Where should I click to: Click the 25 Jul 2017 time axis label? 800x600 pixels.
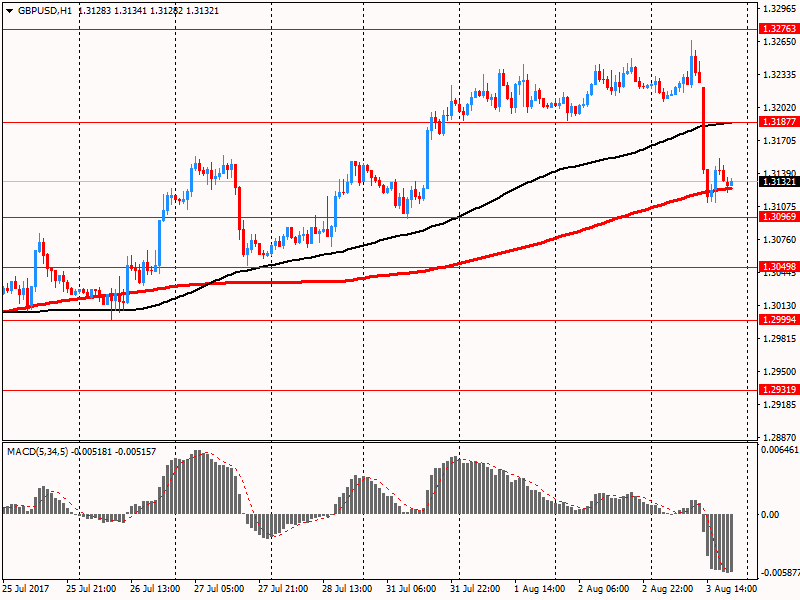[x=26, y=589]
